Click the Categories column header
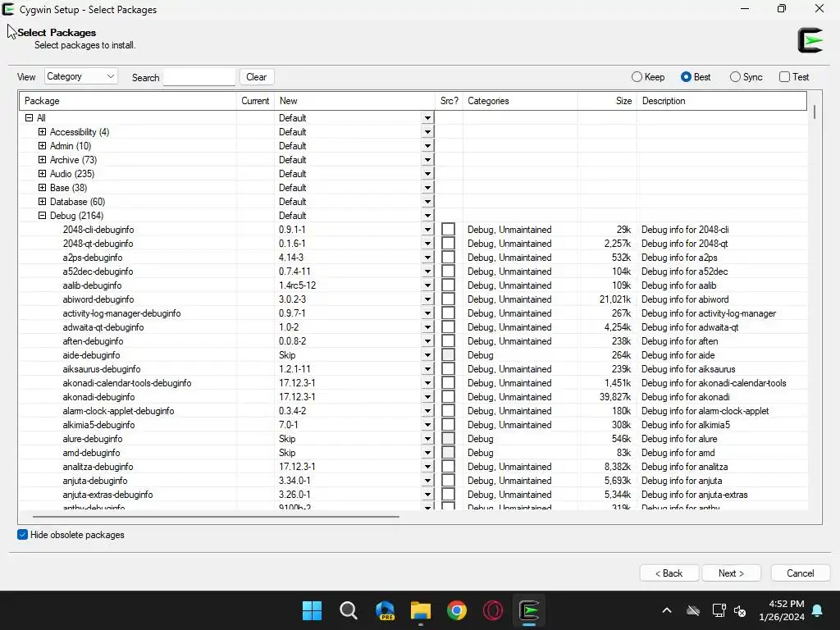 [x=520, y=101]
